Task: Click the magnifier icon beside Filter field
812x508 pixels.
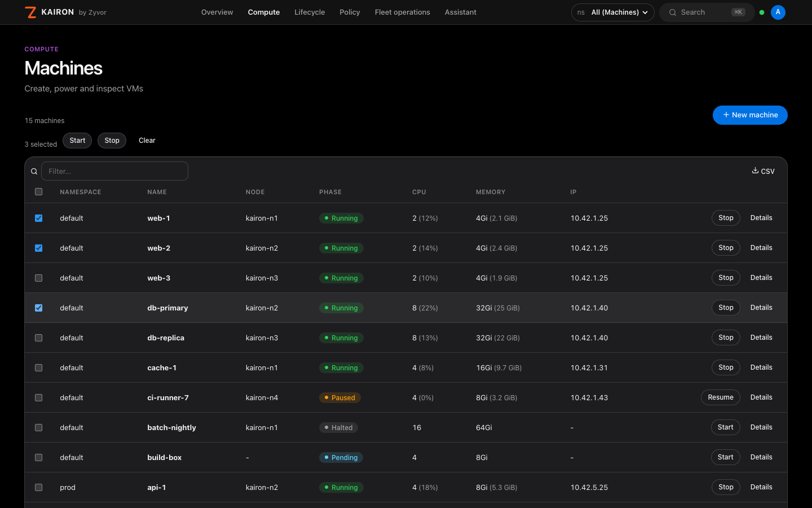Action: [34, 172]
